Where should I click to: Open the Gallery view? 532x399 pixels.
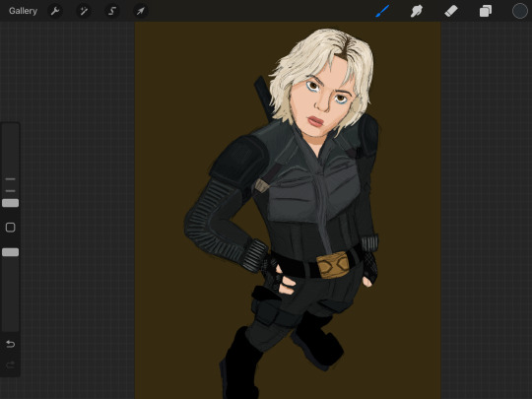coord(23,11)
